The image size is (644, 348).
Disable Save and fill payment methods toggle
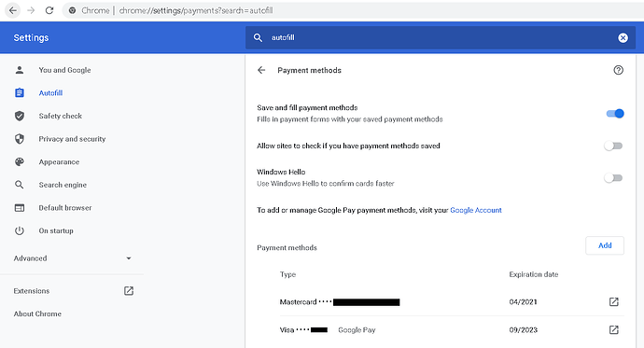coord(615,114)
